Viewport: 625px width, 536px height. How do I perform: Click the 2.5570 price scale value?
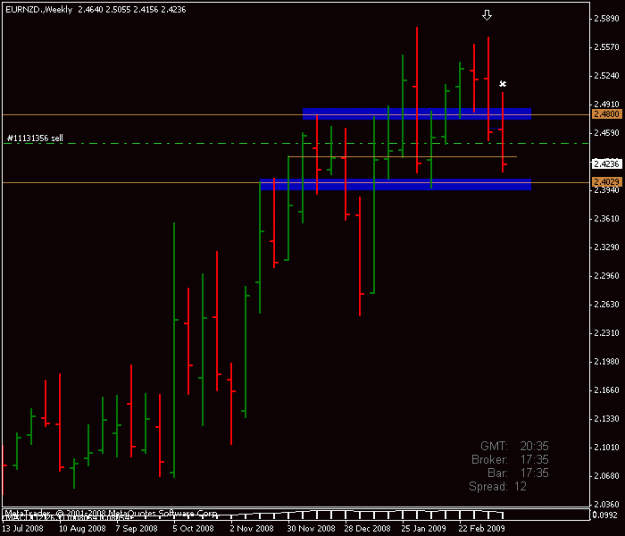pyautogui.click(x=606, y=47)
